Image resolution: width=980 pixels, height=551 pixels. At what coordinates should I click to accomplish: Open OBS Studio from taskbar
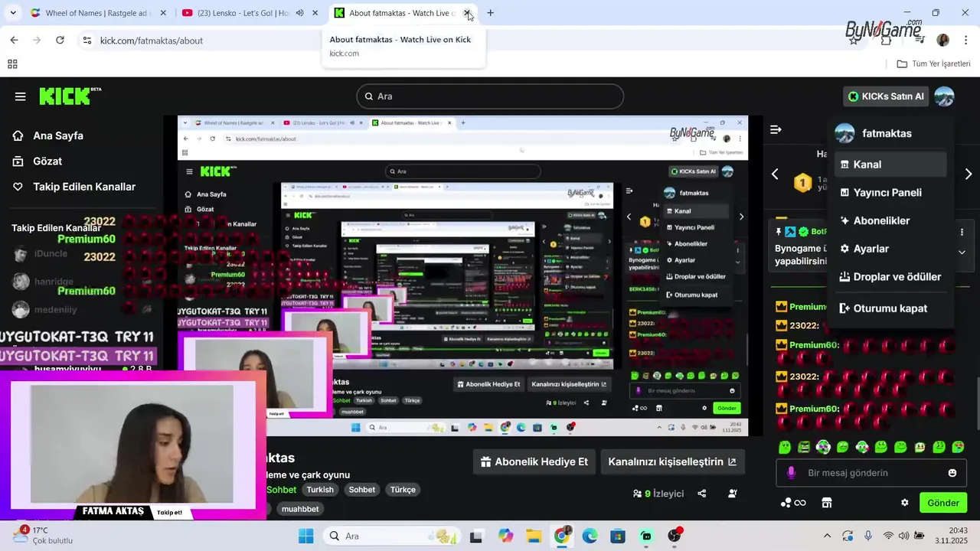675,536
